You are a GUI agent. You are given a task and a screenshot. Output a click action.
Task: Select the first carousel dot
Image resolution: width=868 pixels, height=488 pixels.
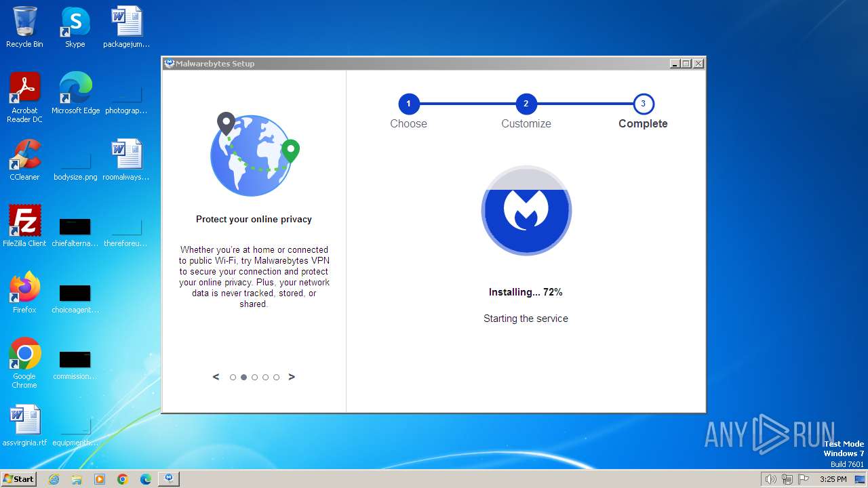[233, 378]
